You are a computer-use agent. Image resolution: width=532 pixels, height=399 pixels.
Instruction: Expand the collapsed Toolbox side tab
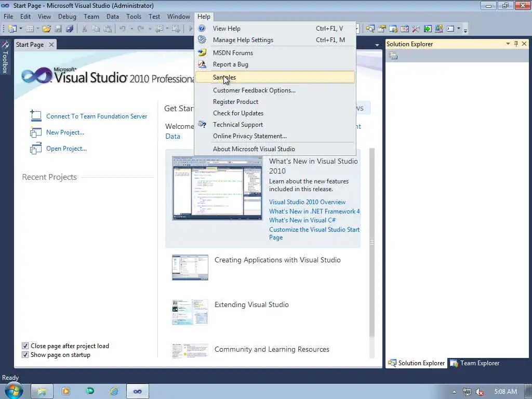pyautogui.click(x=5, y=57)
